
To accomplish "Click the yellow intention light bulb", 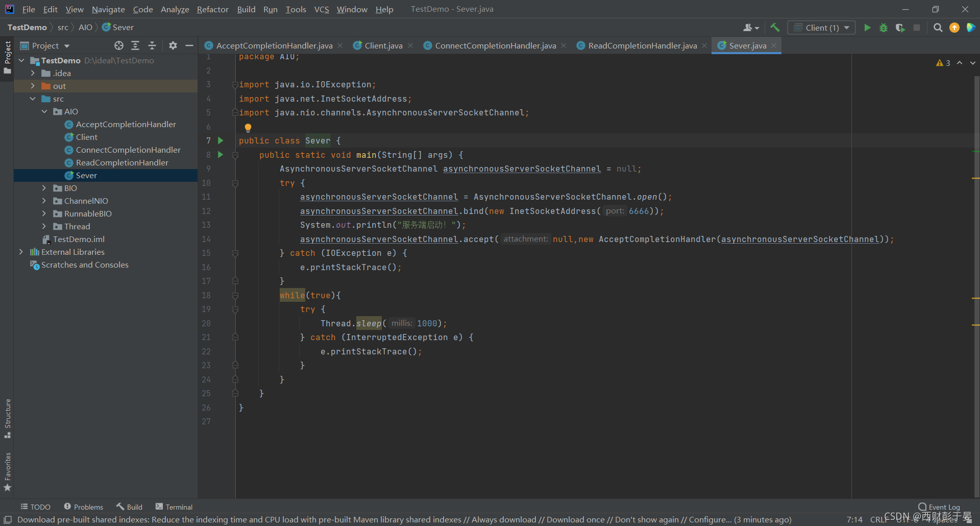I will 248,128.
